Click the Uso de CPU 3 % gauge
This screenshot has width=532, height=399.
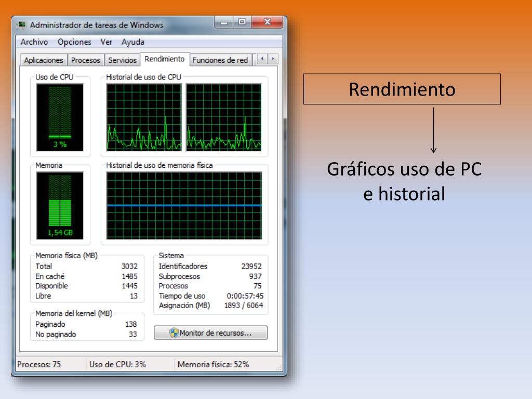pos(60,117)
